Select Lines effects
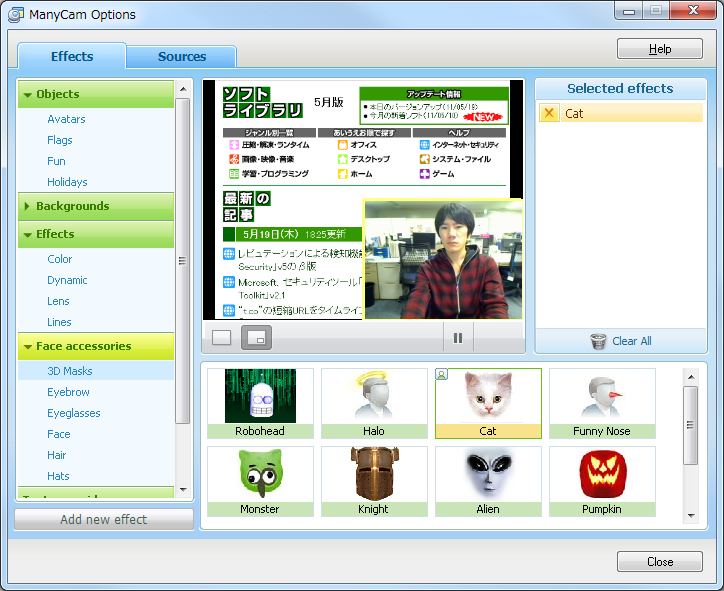Image resolution: width=724 pixels, height=591 pixels. pyautogui.click(x=59, y=322)
